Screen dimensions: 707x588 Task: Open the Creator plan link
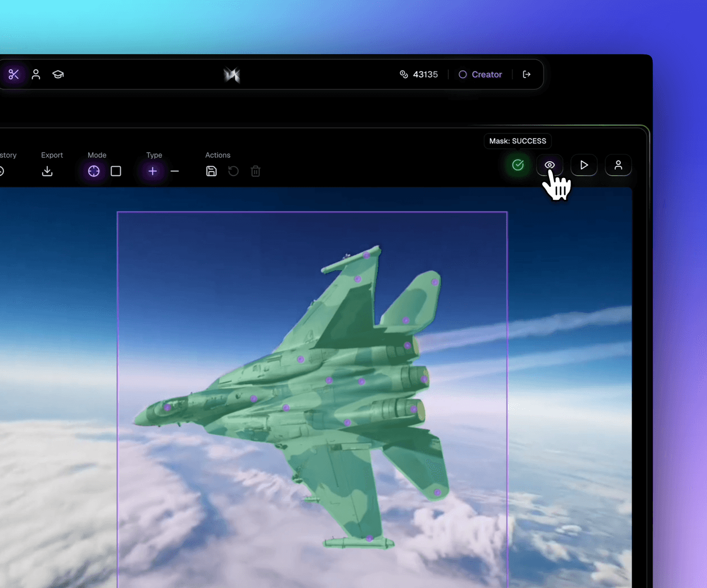[x=480, y=75]
